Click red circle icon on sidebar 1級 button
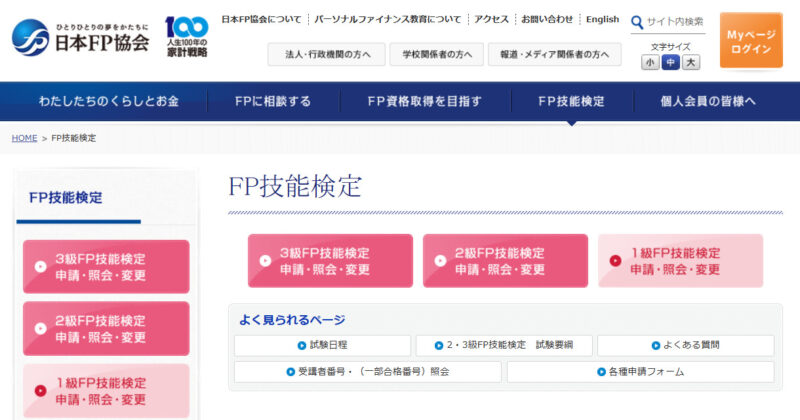This screenshot has height=420, width=800. (40, 391)
